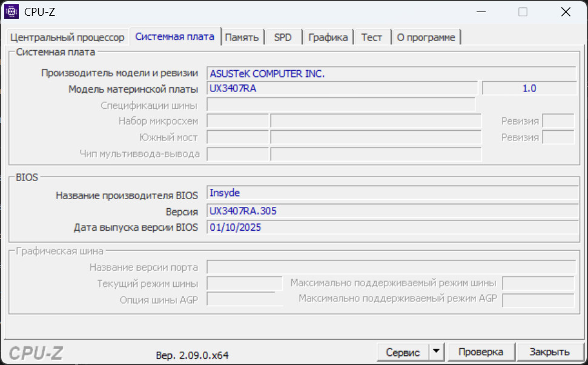The image size is (588, 365).
Task: Click the Максимально поддерживаемый режим AGP field
Action: (538, 300)
